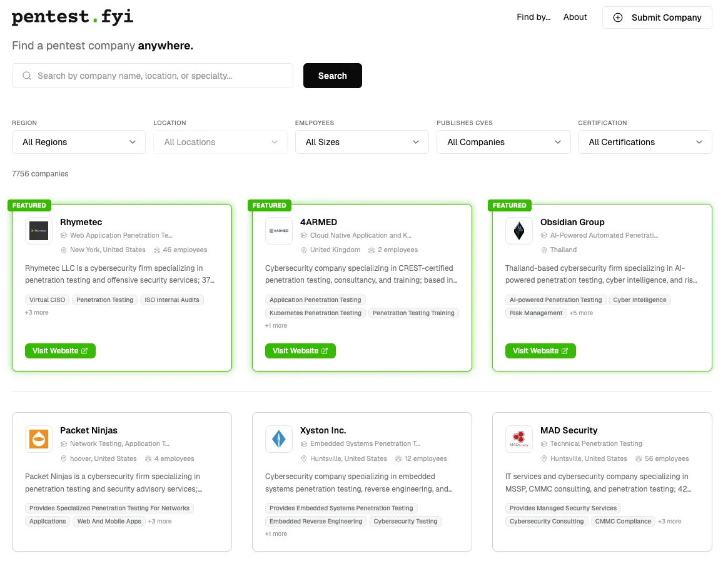
Task: Click the Cybersecurity Testing tag
Action: pyautogui.click(x=406, y=522)
